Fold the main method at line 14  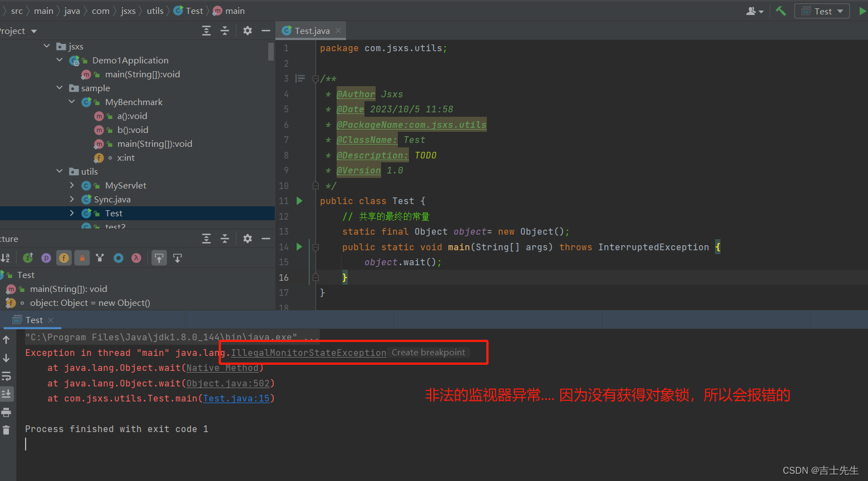pos(315,247)
